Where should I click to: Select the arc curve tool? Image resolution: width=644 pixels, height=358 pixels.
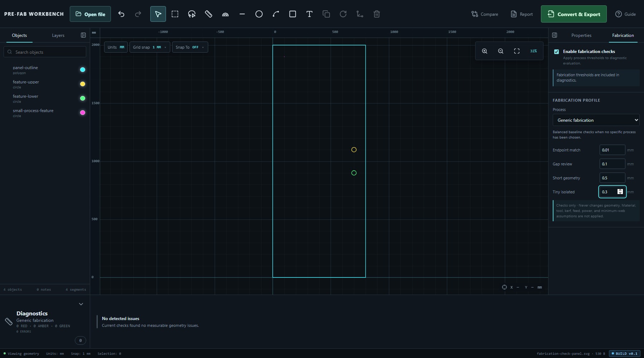276,14
